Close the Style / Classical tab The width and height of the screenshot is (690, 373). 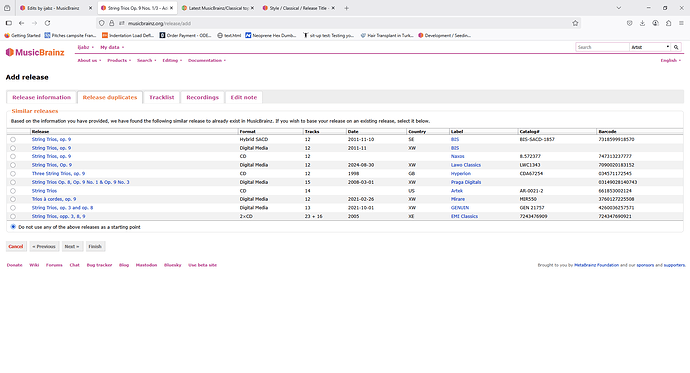333,8
